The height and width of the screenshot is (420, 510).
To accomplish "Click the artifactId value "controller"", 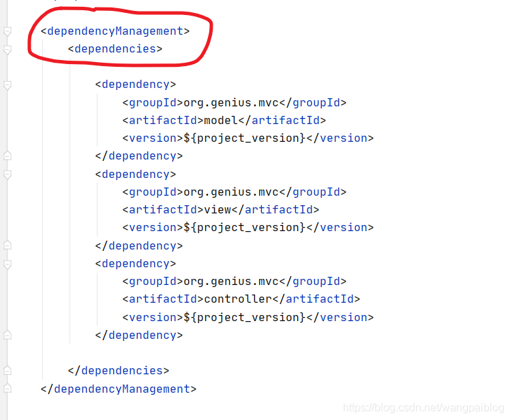I will coord(238,299).
